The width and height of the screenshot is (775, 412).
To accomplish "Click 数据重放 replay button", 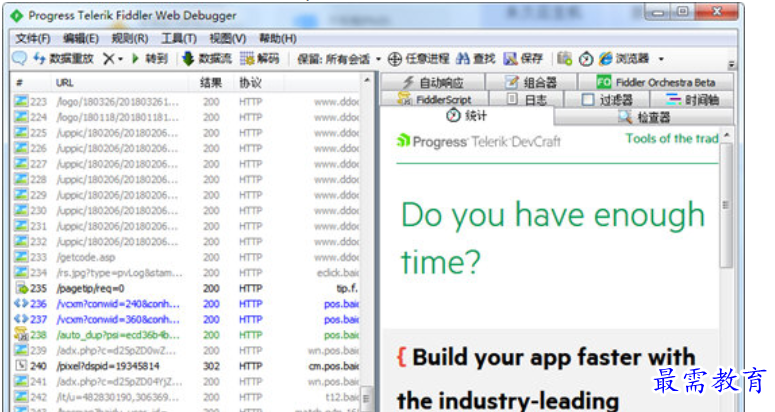I will pos(63,59).
